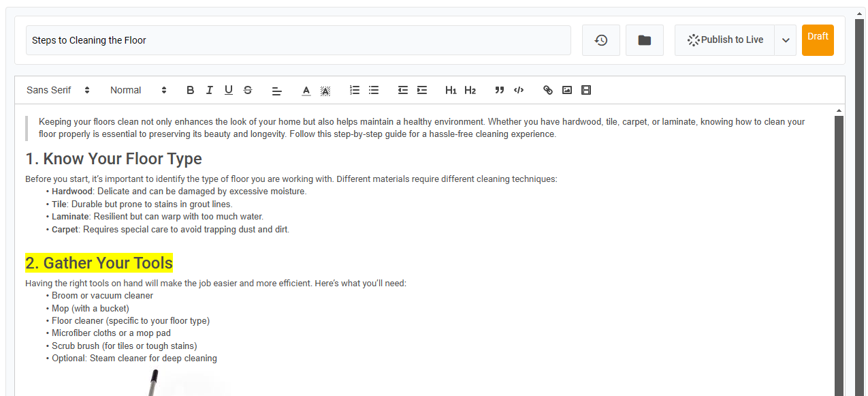Toggle underline formatting

(229, 90)
